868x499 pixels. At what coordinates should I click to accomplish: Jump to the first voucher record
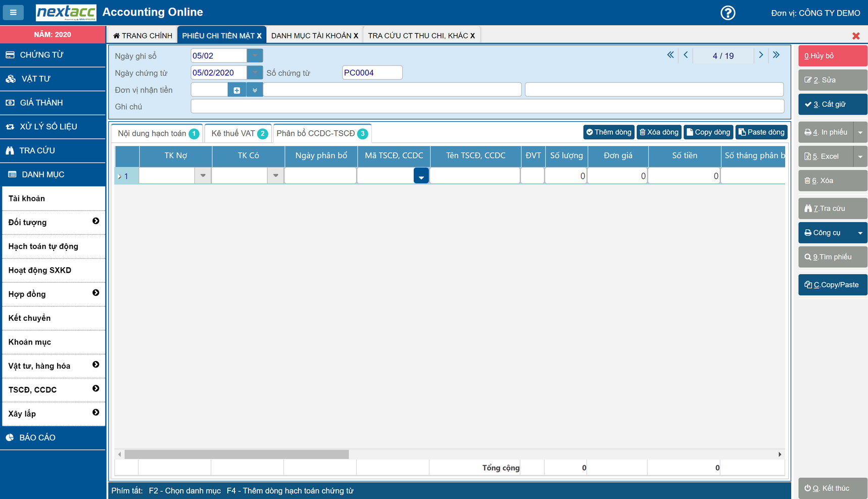click(x=670, y=55)
